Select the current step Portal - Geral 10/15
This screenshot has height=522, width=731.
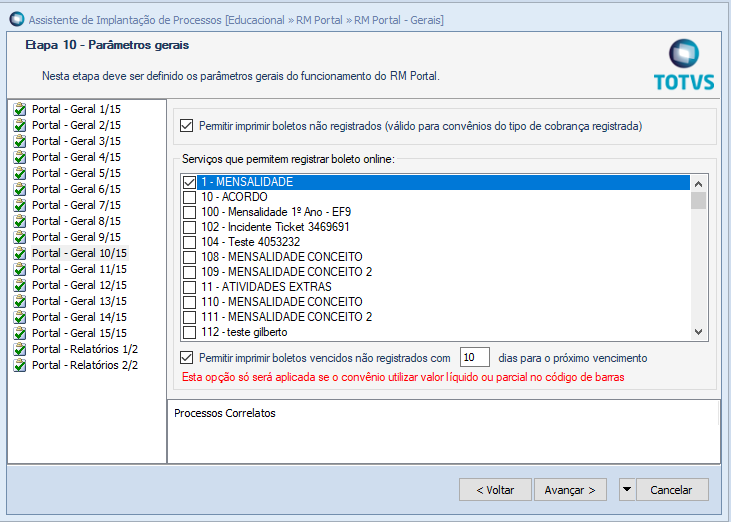pos(79,253)
